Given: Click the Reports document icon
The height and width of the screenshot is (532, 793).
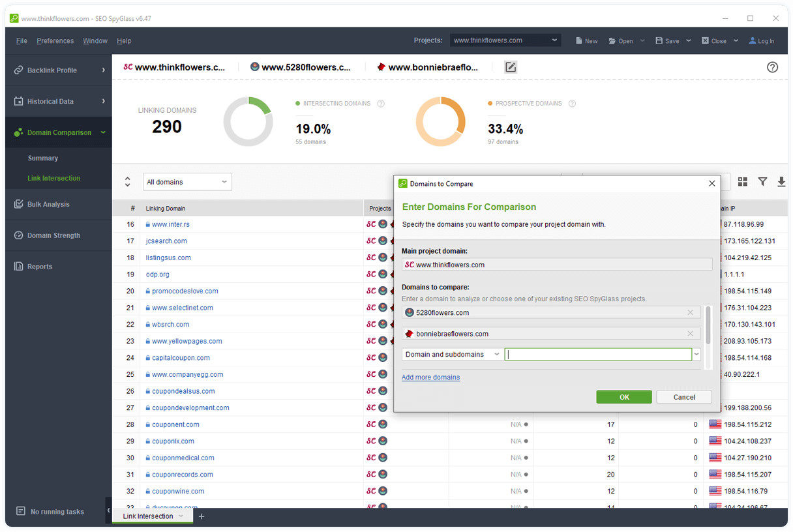Looking at the screenshot, I should (18, 267).
